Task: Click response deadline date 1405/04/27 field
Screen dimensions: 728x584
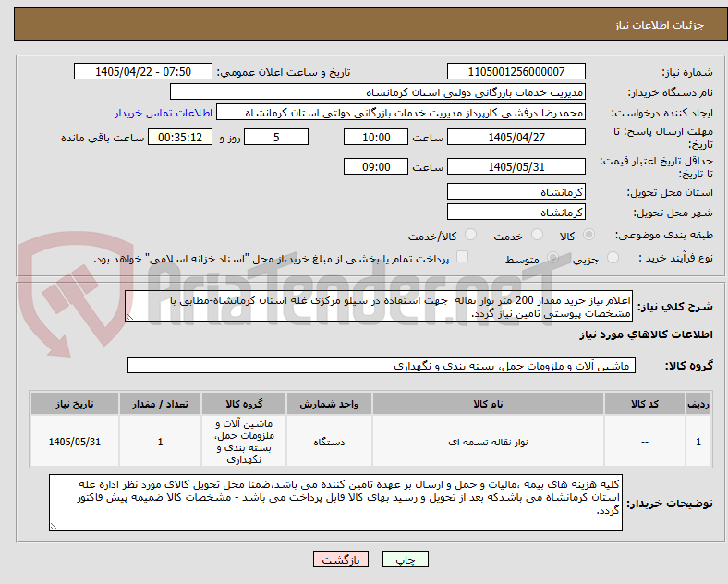Action: point(516,137)
